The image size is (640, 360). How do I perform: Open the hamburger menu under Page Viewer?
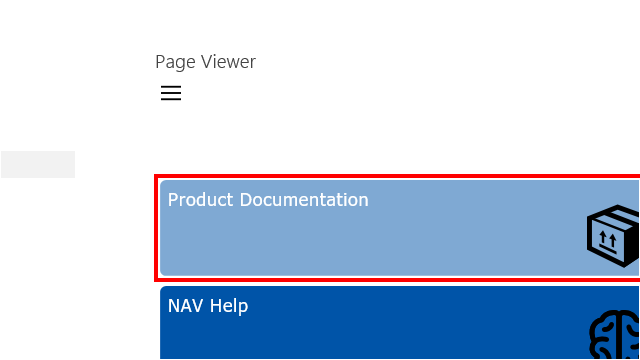(171, 93)
